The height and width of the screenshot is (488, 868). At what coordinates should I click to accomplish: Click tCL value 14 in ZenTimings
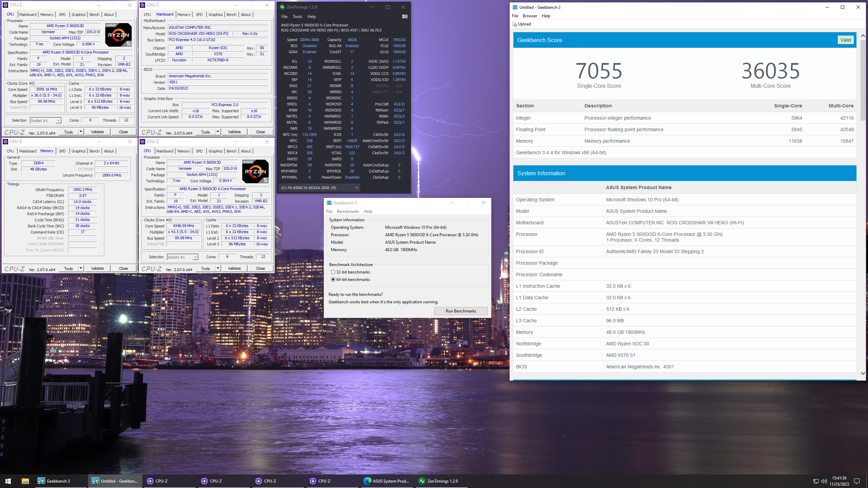coord(309,61)
